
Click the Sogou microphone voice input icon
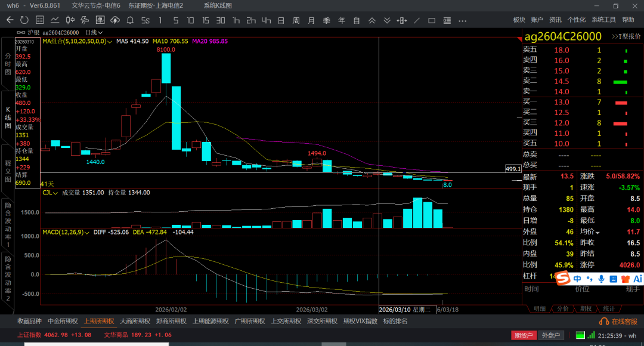601,279
